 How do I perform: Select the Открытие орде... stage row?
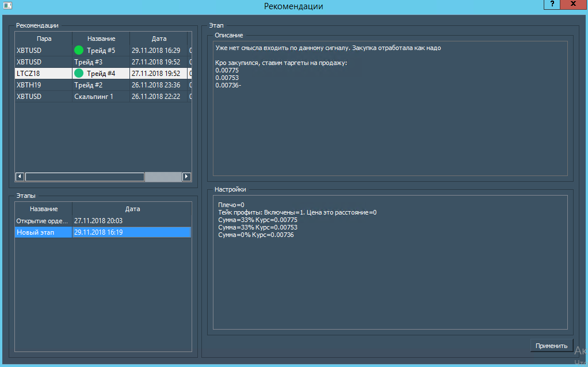(x=43, y=221)
